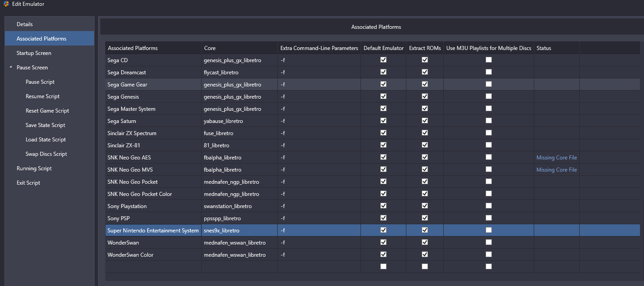Select Associated Platforms in the sidebar

50,39
